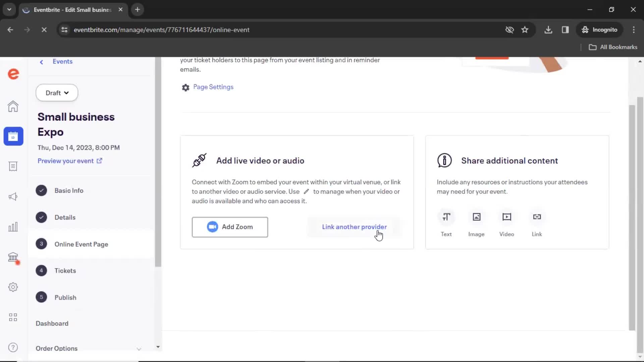644x362 pixels.
Task: Open the Details step
Action: pyautogui.click(x=65, y=217)
